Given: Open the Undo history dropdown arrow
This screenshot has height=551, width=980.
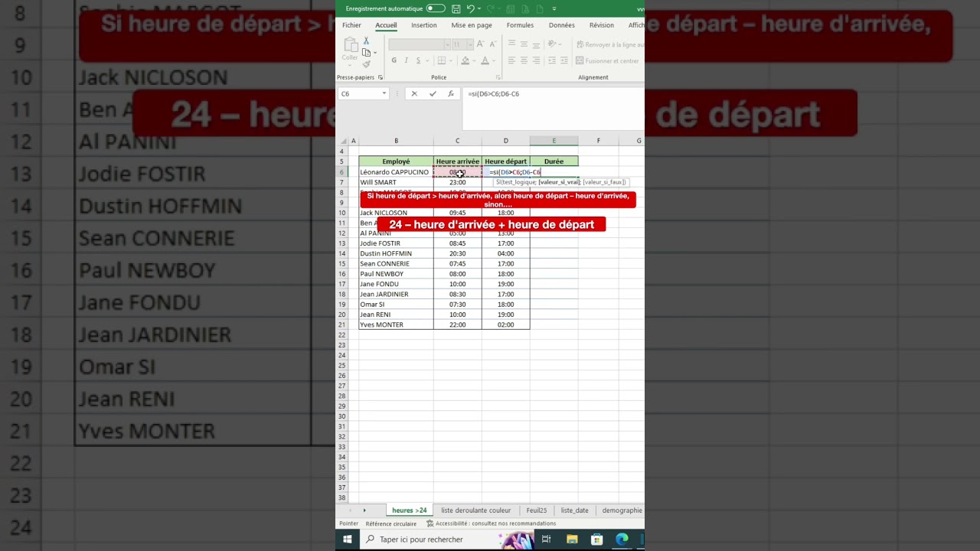Looking at the screenshot, I should coord(479,9).
